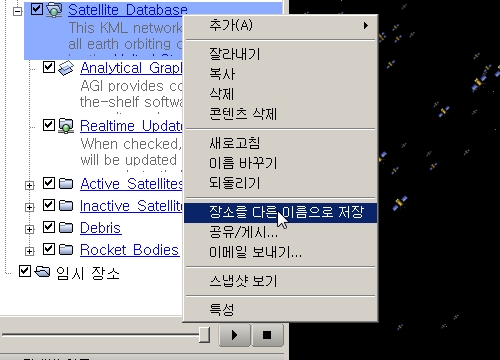
Task: Choose 잘라내기 from the context menu
Action: pos(280,54)
